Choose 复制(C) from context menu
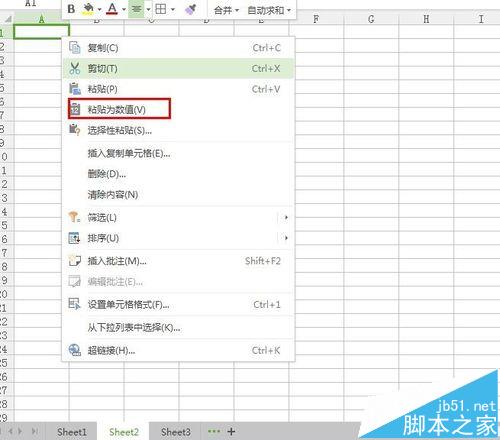The image size is (500, 440). [x=178, y=48]
